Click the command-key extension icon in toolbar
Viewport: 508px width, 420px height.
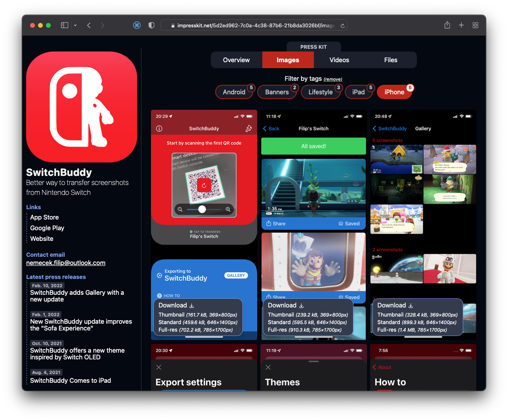click(137, 25)
